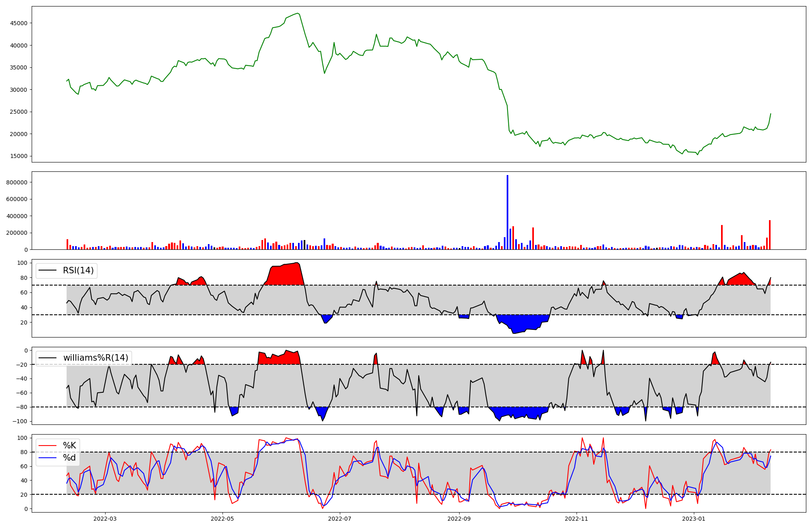Image resolution: width=812 pixels, height=528 pixels.
Task: Click the 2023-01 x-axis date label
Action: 693,519
